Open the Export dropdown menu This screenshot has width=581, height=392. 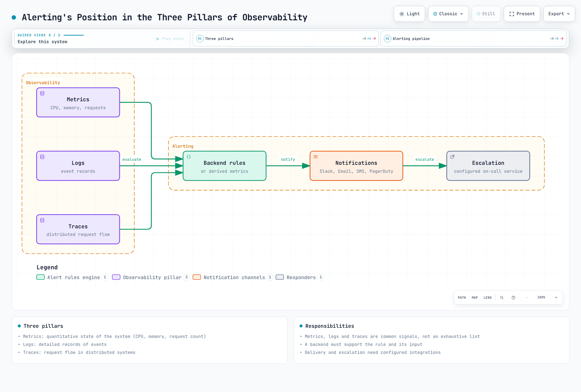tap(559, 14)
